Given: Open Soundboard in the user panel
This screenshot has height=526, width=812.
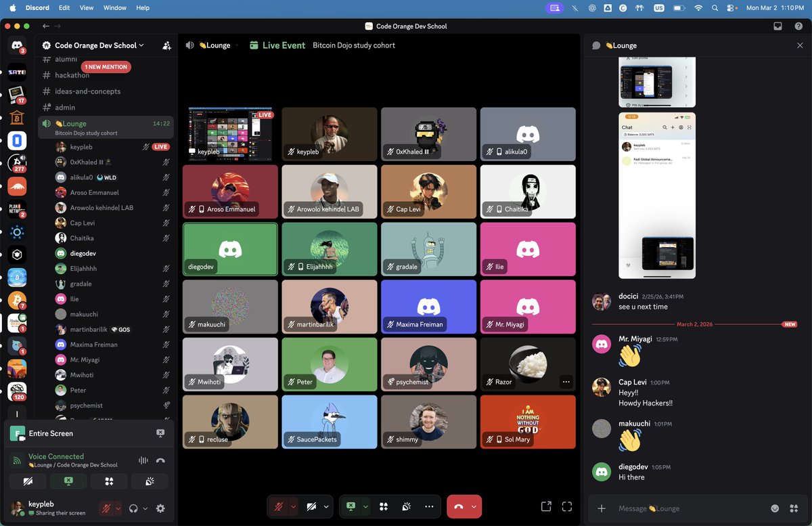Looking at the screenshot, I should [x=150, y=481].
